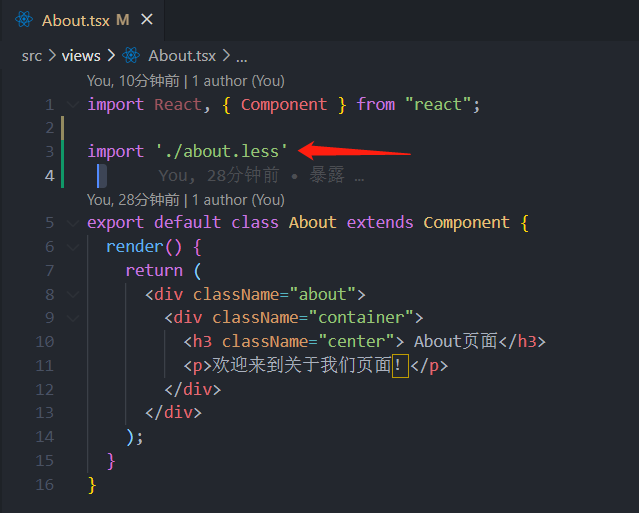Close the About.tsx tab
This screenshot has height=513, width=639.
[x=147, y=20]
